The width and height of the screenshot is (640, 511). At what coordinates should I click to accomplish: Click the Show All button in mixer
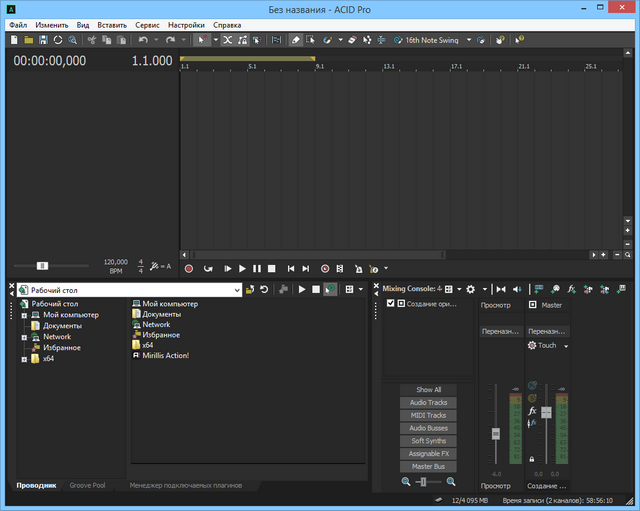point(427,389)
